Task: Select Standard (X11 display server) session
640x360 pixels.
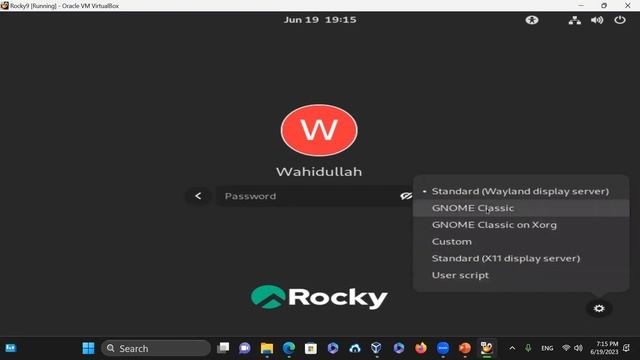Action: [521, 258]
